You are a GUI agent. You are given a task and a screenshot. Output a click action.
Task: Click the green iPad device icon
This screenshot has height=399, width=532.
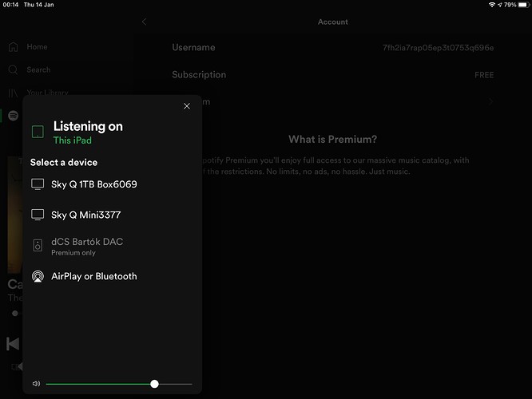click(38, 132)
